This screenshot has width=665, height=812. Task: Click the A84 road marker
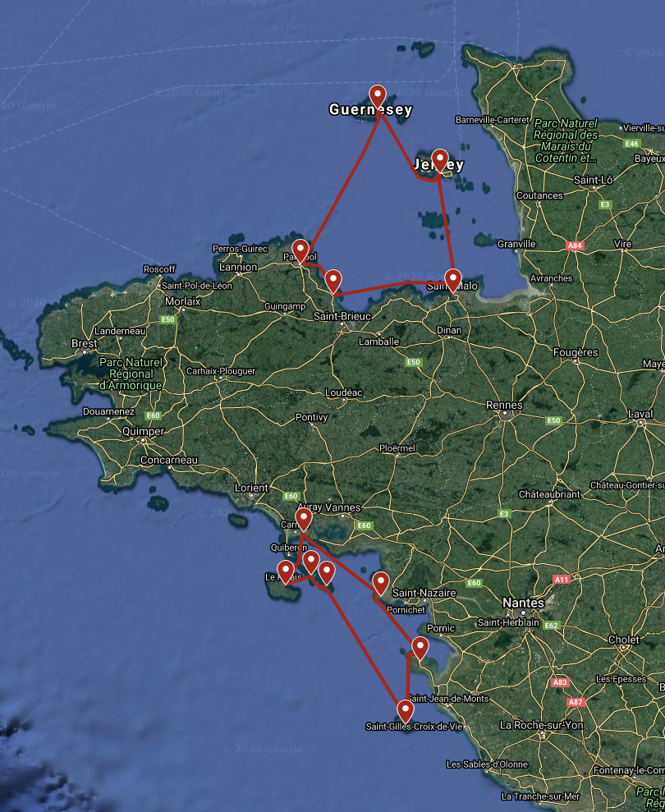575,245
